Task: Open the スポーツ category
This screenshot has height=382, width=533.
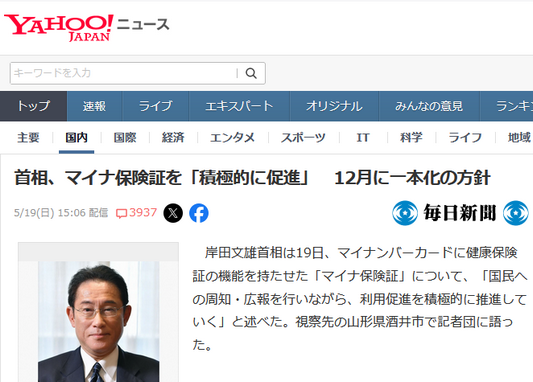Action: click(303, 138)
